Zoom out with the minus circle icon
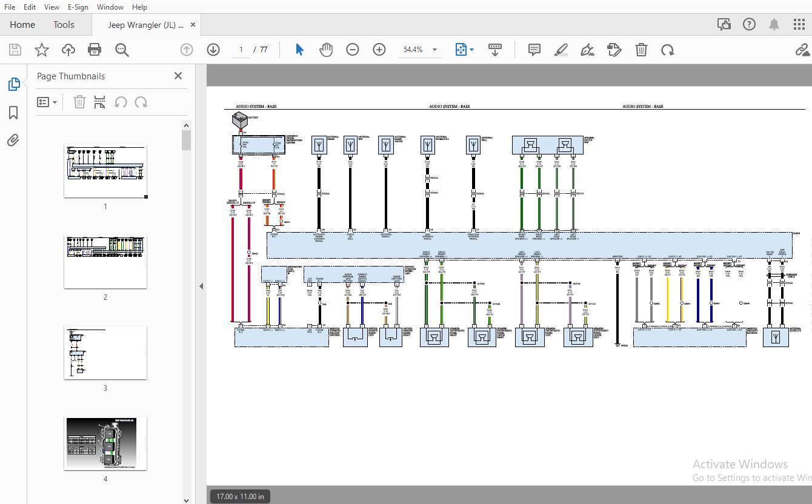Image resolution: width=812 pixels, height=504 pixels. (x=353, y=50)
